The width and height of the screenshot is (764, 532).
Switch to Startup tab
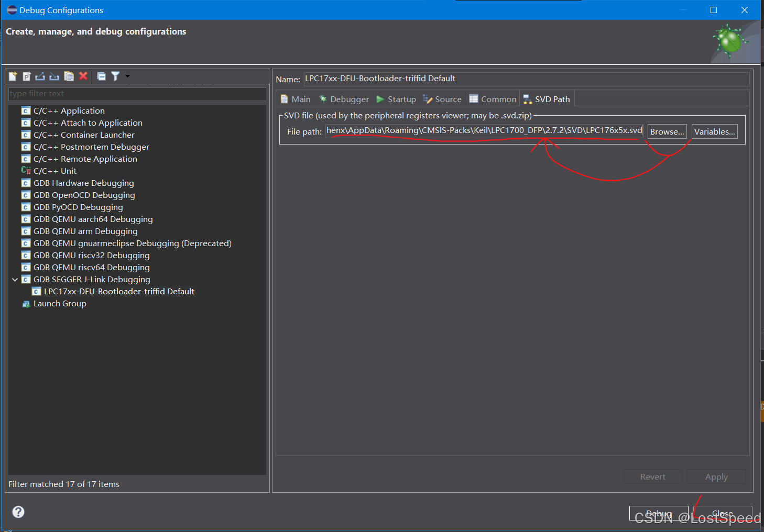point(396,99)
